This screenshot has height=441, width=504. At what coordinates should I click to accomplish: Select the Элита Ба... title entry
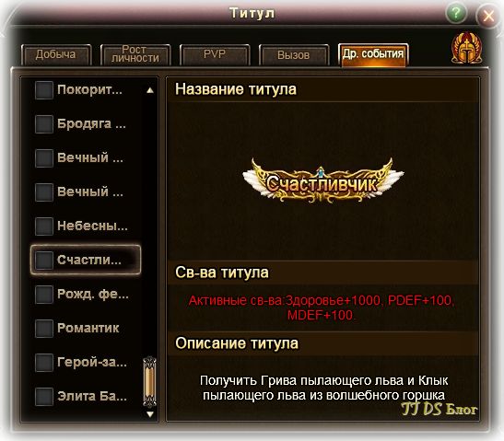coord(86,396)
